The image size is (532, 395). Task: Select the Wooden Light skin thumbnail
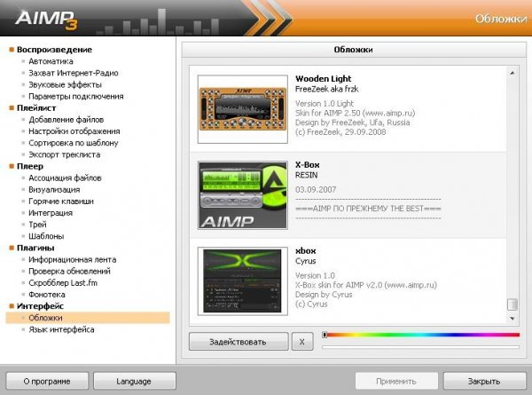coord(243,109)
